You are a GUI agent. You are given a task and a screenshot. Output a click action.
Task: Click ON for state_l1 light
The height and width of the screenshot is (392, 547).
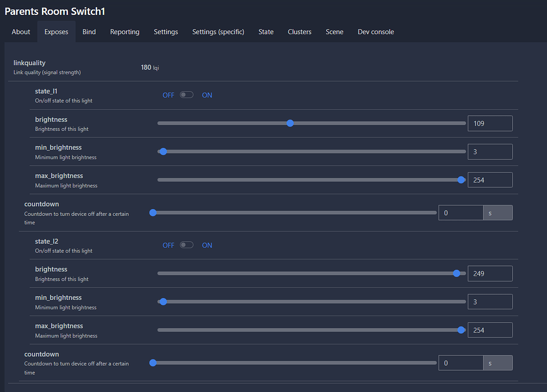click(207, 95)
